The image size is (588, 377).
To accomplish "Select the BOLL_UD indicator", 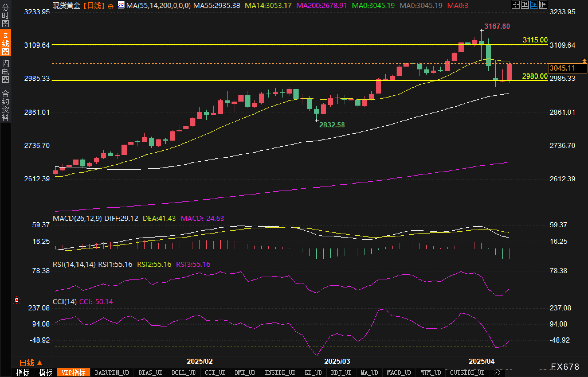I will [183, 372].
